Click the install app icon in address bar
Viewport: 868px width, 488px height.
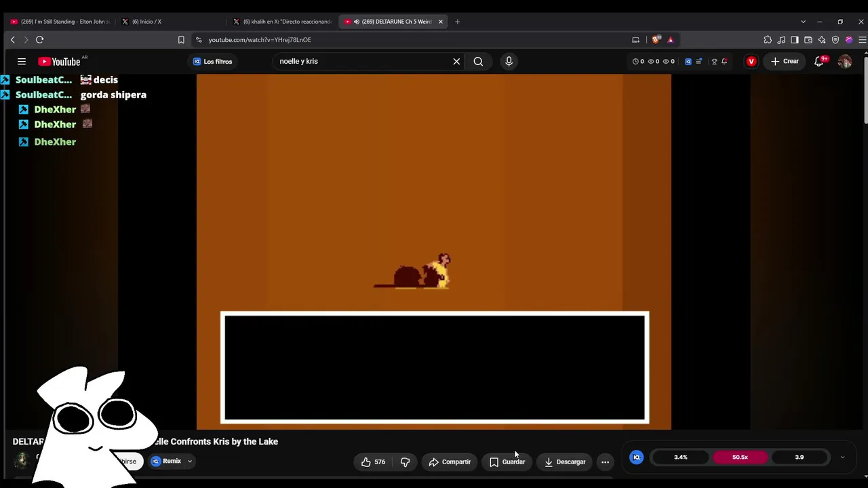pyautogui.click(x=635, y=40)
